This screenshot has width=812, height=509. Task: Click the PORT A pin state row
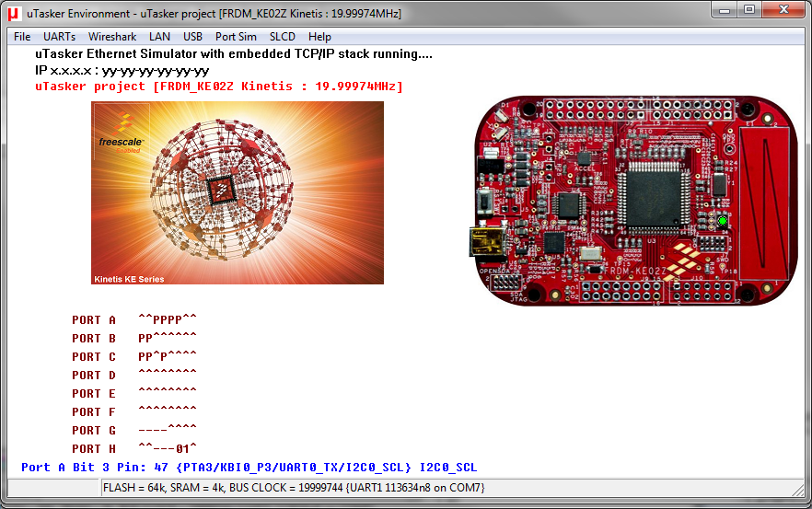point(134,320)
